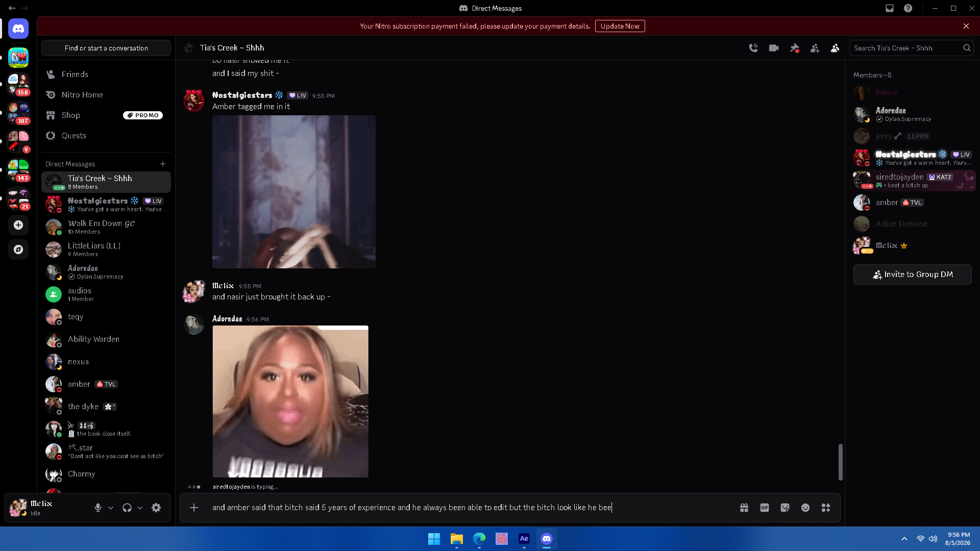This screenshot has width=980, height=551.
Task: Open the emoji picker
Action: 805,508
